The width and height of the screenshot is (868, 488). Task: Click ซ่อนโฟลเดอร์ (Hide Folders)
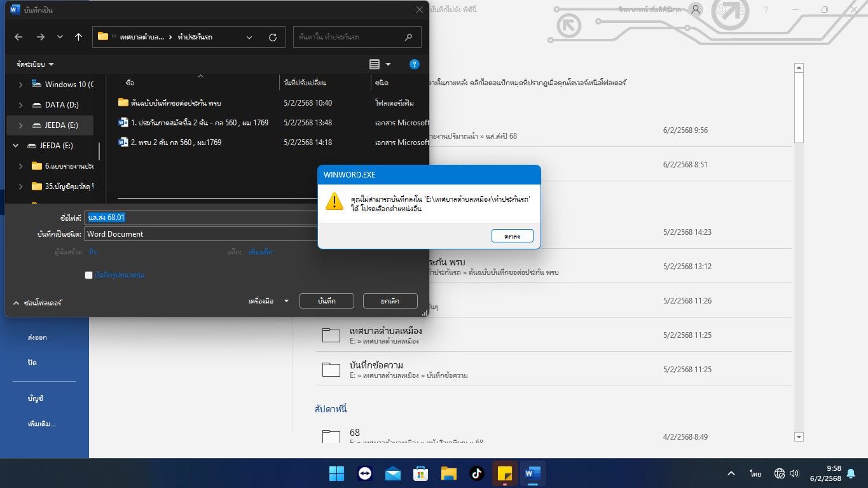tap(38, 303)
